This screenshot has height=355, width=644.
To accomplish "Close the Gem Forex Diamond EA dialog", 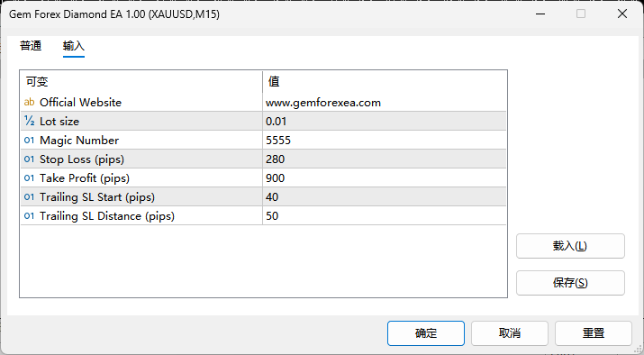I will 622,14.
